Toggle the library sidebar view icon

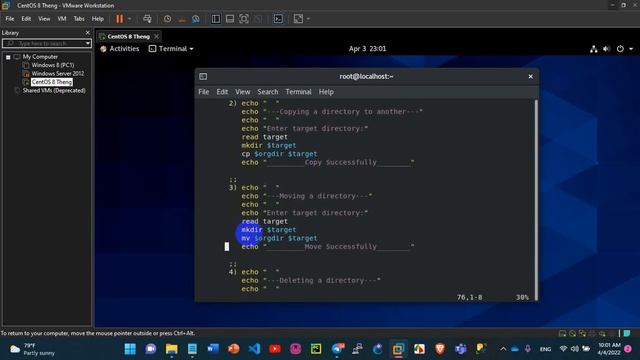[216, 19]
